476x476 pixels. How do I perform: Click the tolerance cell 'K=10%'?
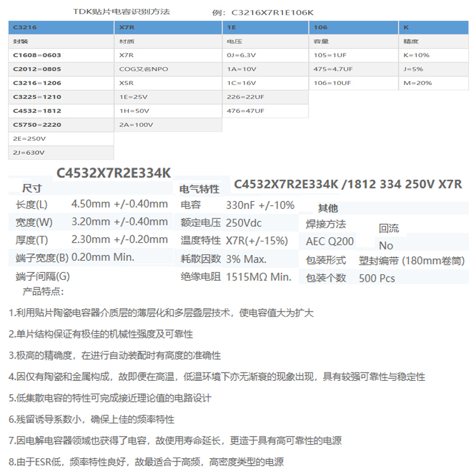click(433, 55)
